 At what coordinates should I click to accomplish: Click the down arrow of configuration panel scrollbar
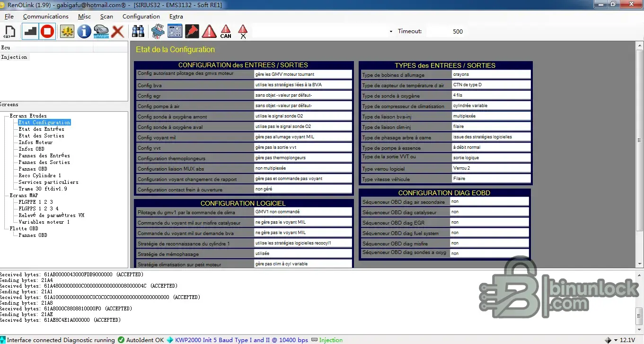[x=639, y=264]
